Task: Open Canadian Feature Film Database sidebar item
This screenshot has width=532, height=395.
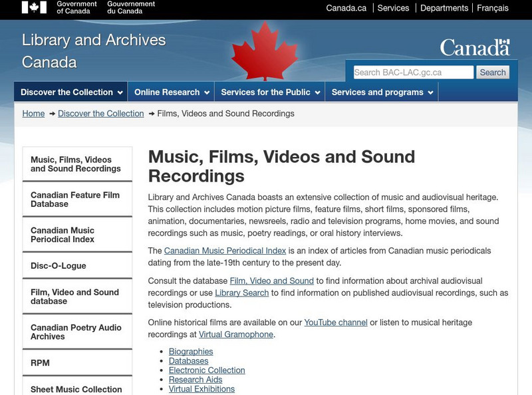Action: tap(77, 199)
